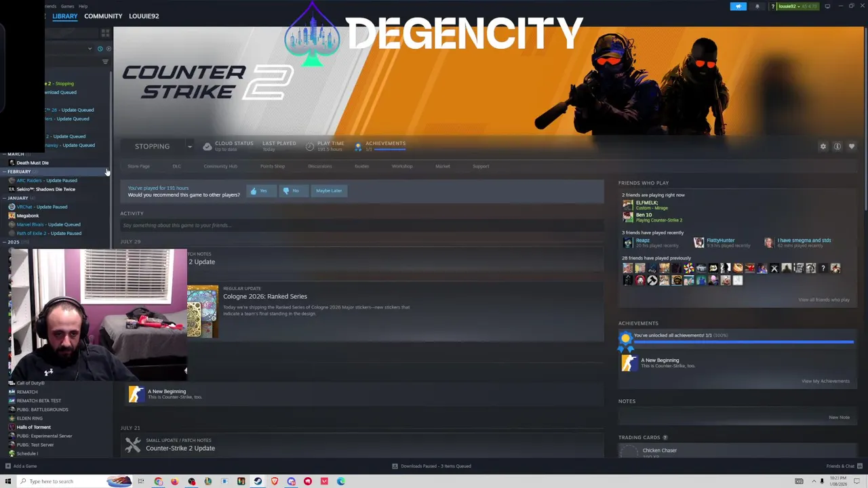Open game settings gear icon
Screen dimensions: 868x488
pos(823,146)
